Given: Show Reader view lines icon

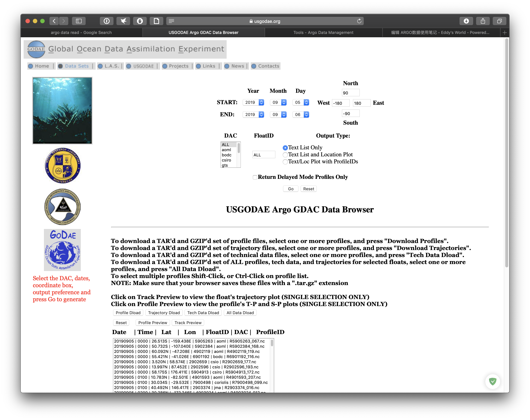Looking at the screenshot, I should 171,21.
